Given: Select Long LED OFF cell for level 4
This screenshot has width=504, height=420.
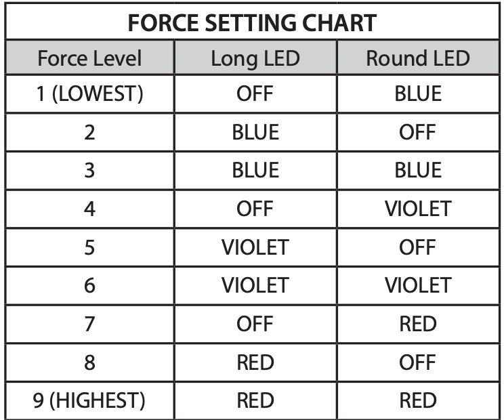Looking at the screenshot, I should click(x=255, y=209).
